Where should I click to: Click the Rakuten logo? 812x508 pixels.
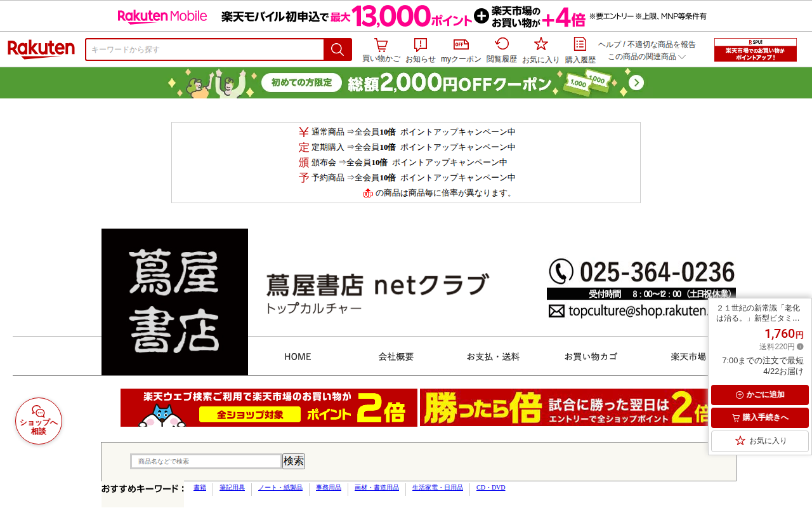pos(41,50)
